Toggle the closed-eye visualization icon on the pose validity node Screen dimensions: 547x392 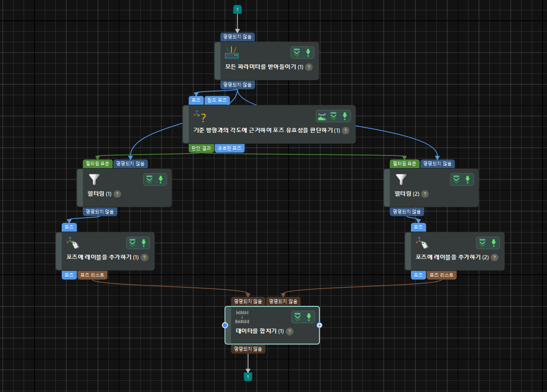(x=322, y=116)
